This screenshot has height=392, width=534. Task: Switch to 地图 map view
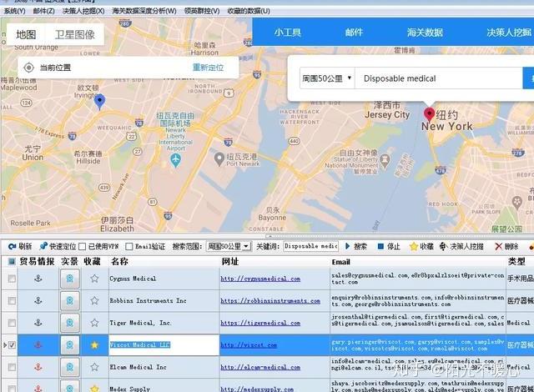pos(26,34)
